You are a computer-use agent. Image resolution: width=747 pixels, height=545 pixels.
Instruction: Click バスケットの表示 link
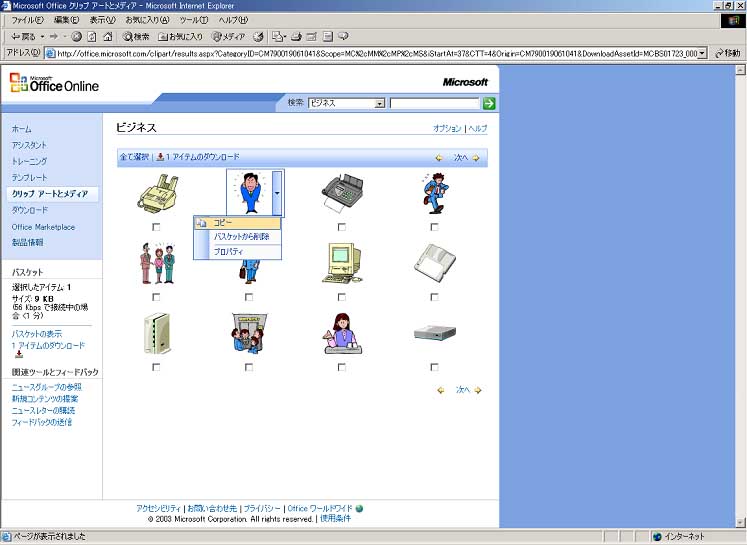(x=37, y=334)
